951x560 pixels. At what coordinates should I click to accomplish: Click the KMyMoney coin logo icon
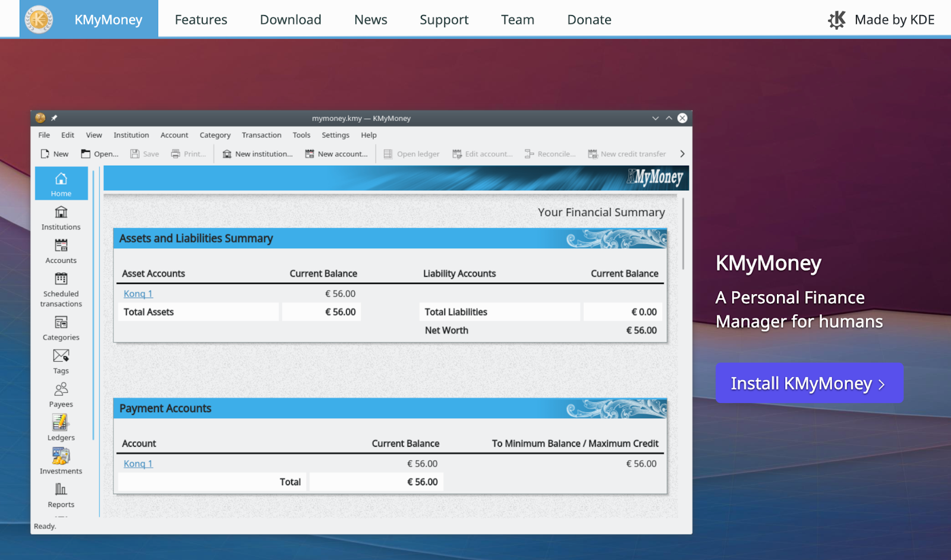pos(39,20)
